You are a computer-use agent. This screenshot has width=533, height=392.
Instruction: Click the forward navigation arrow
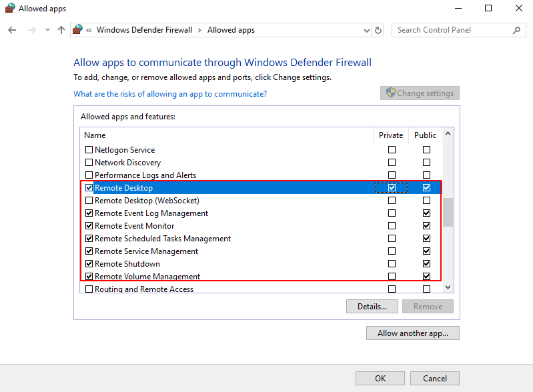tap(32, 30)
